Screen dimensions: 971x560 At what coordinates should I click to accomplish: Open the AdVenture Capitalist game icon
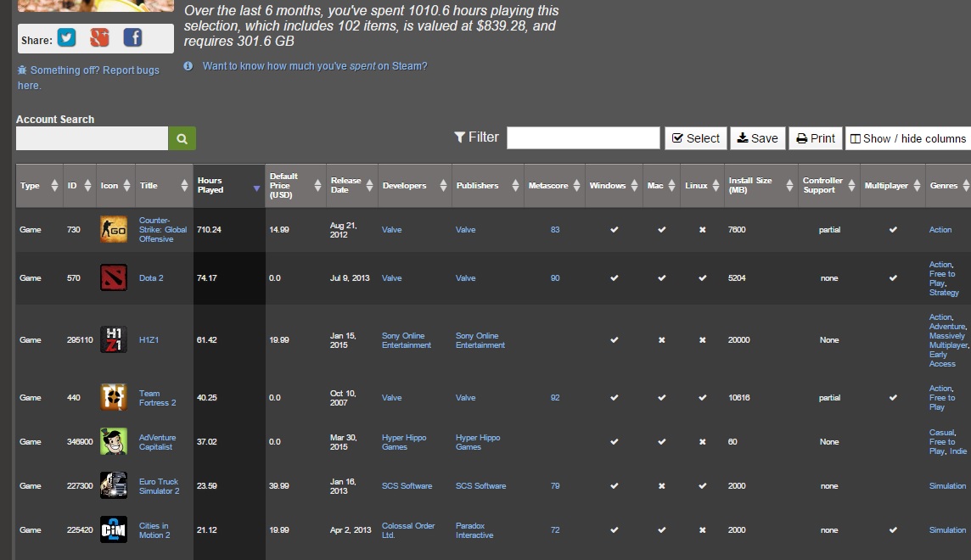click(x=114, y=442)
